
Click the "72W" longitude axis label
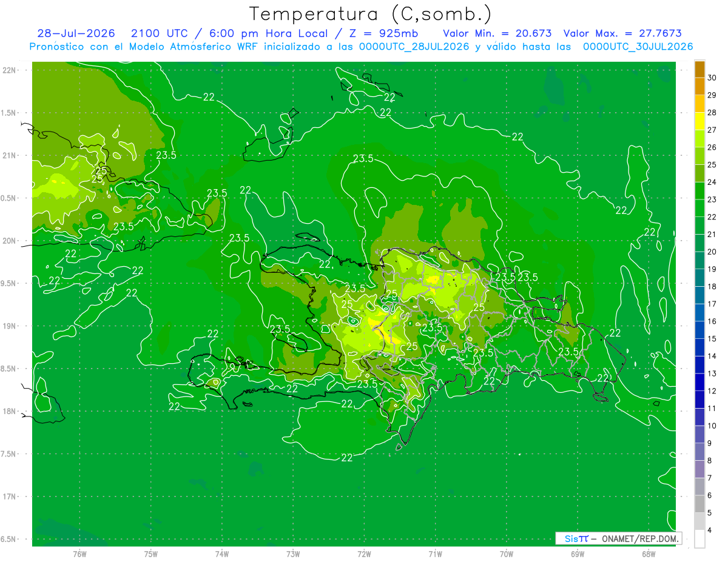364,554
